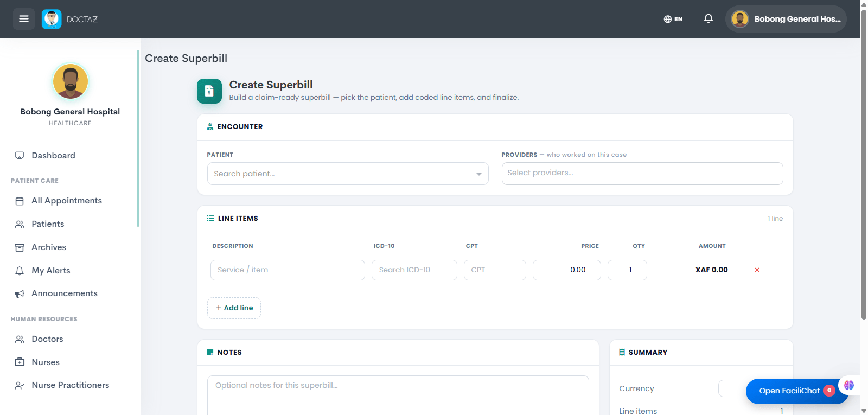This screenshot has width=868, height=415.
Task: Open Nurses in sidebar
Action: 46,362
